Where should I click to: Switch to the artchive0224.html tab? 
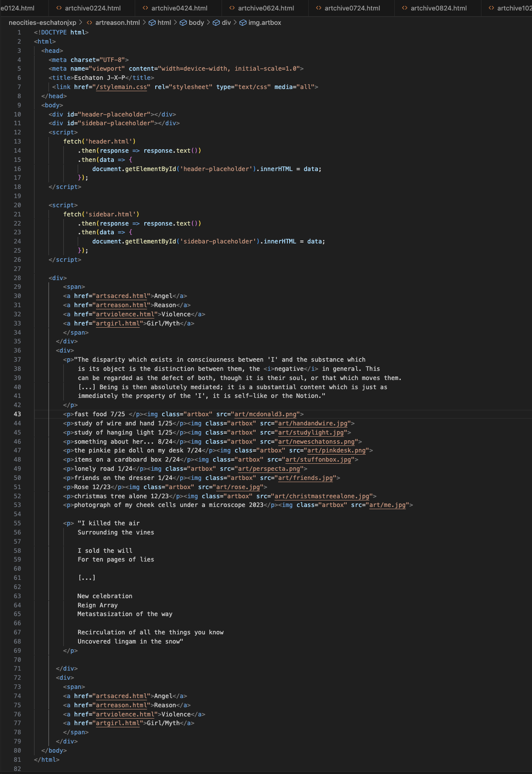pyautogui.click(x=92, y=8)
